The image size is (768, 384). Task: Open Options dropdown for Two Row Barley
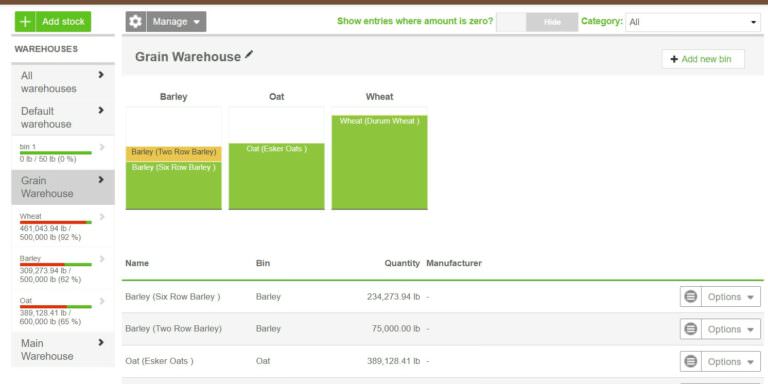pyautogui.click(x=731, y=329)
